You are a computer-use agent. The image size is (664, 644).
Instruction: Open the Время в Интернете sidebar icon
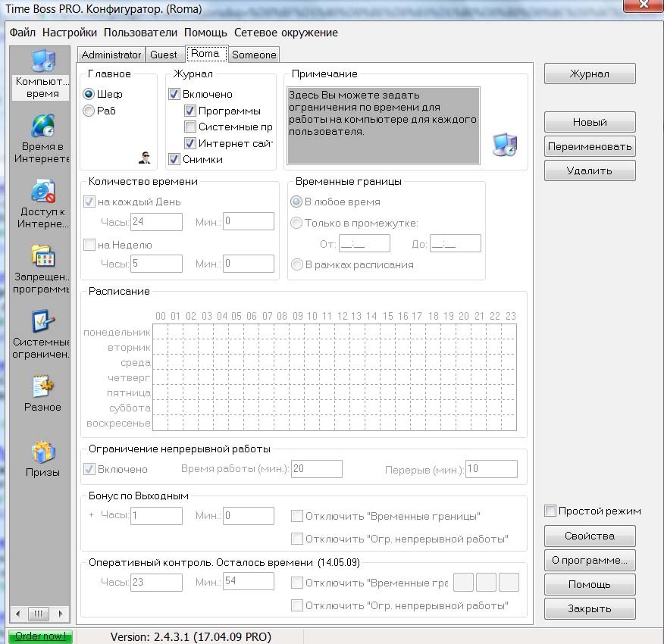click(42, 126)
